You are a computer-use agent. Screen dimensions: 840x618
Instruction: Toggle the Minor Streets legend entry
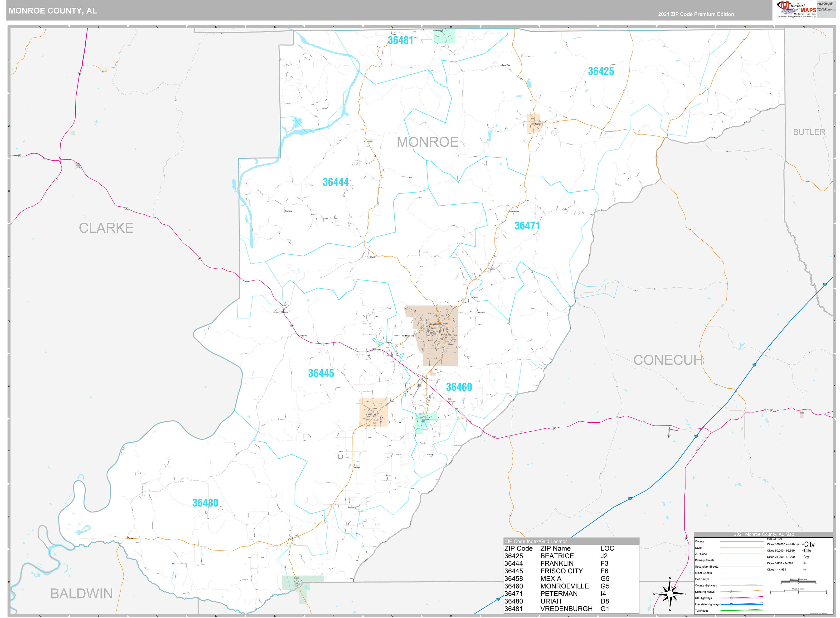coord(704,573)
